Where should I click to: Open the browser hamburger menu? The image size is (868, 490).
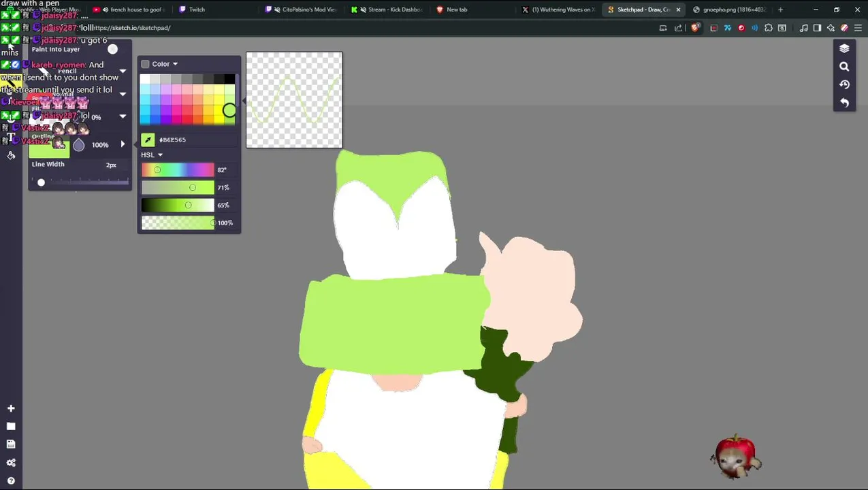coord(858,28)
